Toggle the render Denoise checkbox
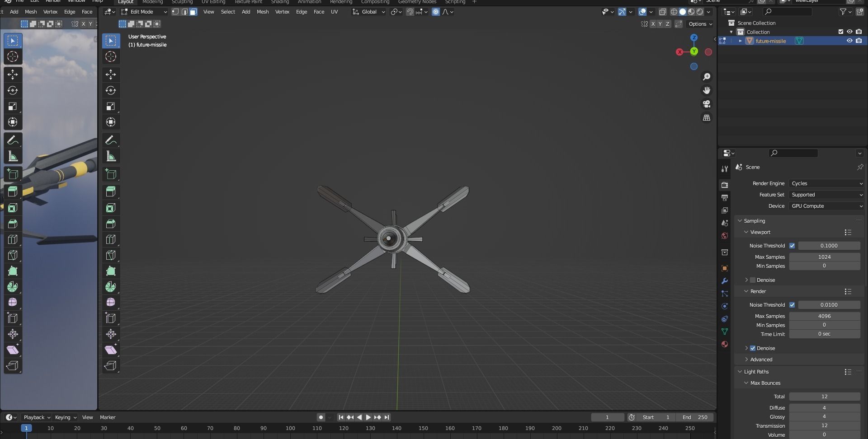The image size is (868, 439). click(x=753, y=348)
